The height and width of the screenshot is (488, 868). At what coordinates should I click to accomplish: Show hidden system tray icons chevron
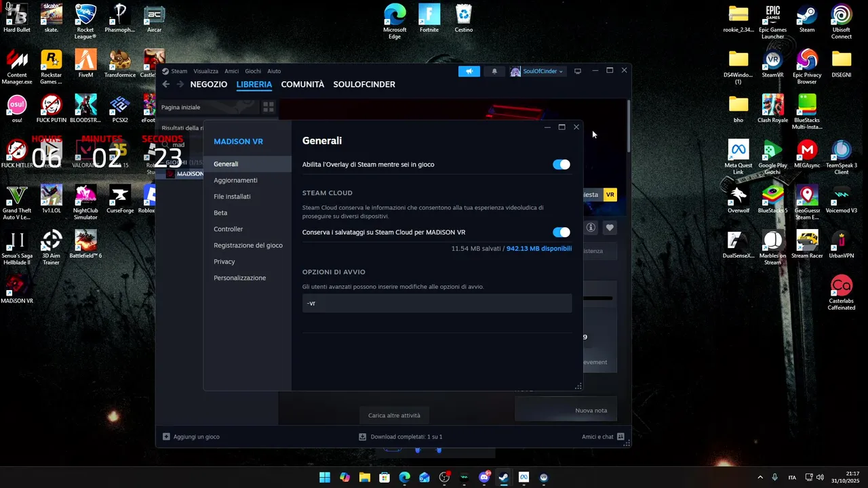click(759, 477)
